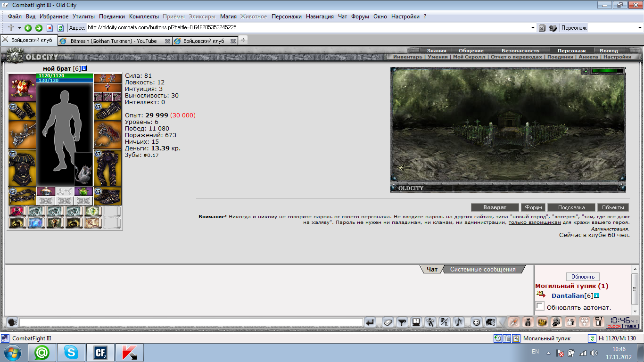Open the Поединки menu in menu bar
The height and width of the screenshot is (362, 644).
pos(112,16)
